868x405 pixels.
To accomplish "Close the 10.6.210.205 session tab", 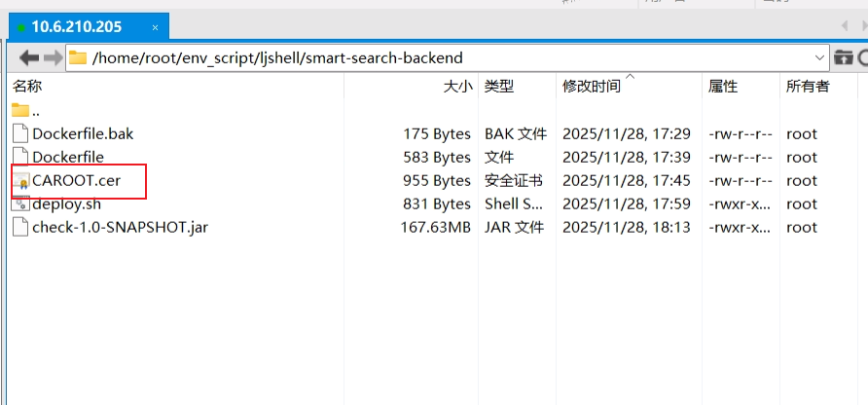I will pyautogui.click(x=155, y=27).
